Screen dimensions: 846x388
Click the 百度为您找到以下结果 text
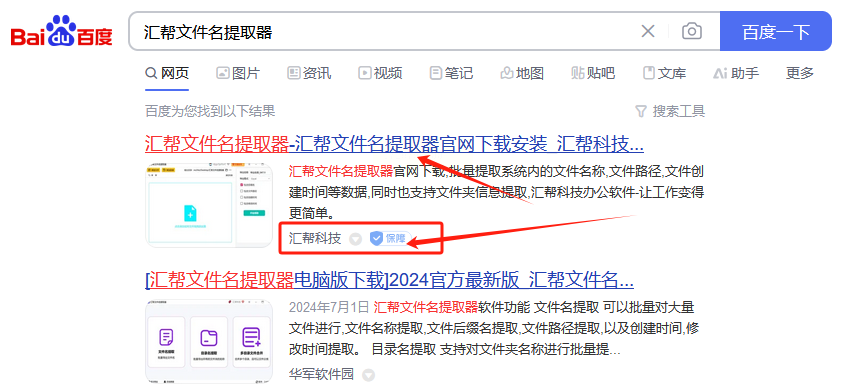(210, 111)
